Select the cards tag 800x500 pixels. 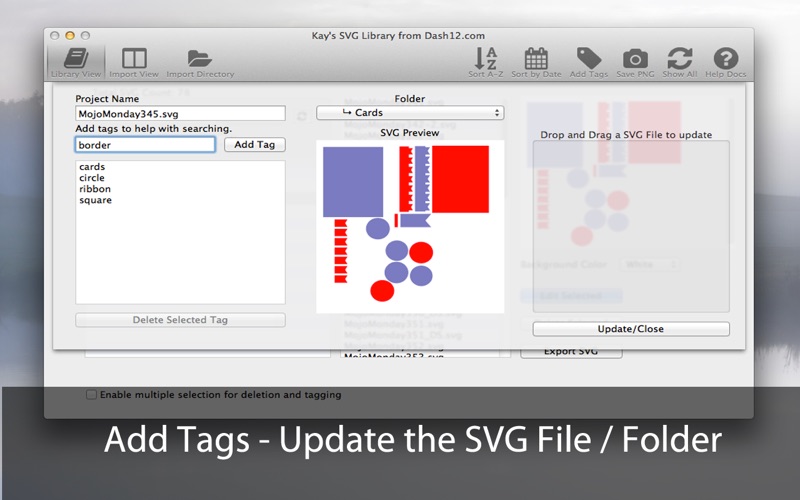92,167
